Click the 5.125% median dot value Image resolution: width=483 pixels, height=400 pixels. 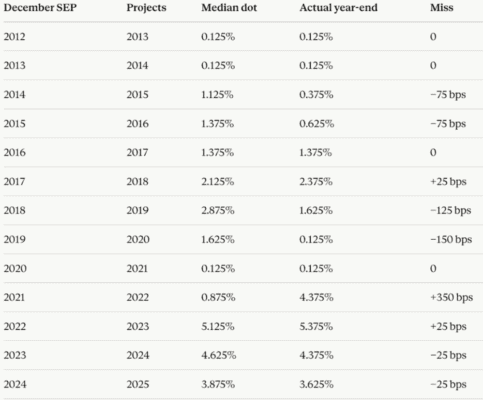point(218,326)
